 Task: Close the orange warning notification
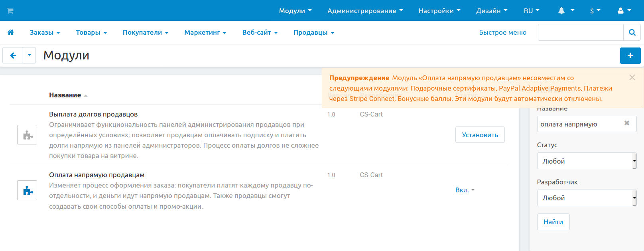pos(632,77)
